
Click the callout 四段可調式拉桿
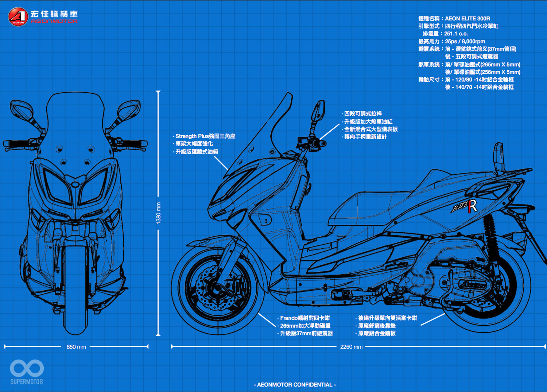pos(361,114)
